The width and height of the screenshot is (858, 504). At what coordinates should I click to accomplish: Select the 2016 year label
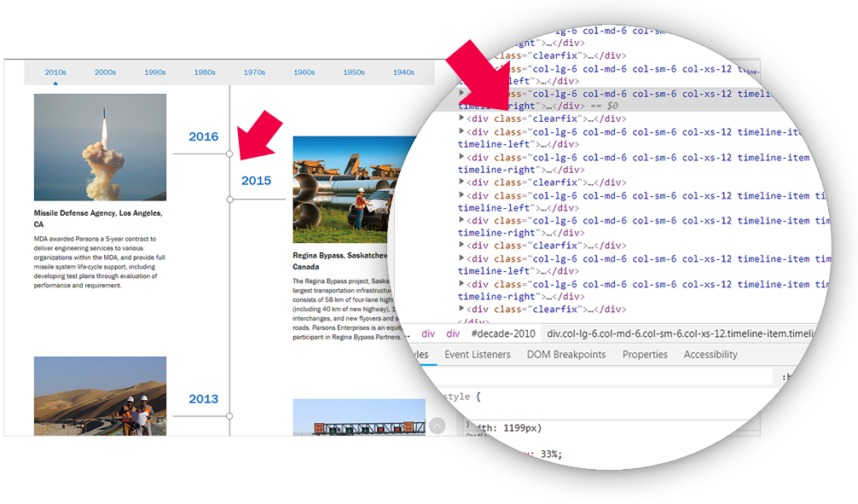click(x=204, y=136)
